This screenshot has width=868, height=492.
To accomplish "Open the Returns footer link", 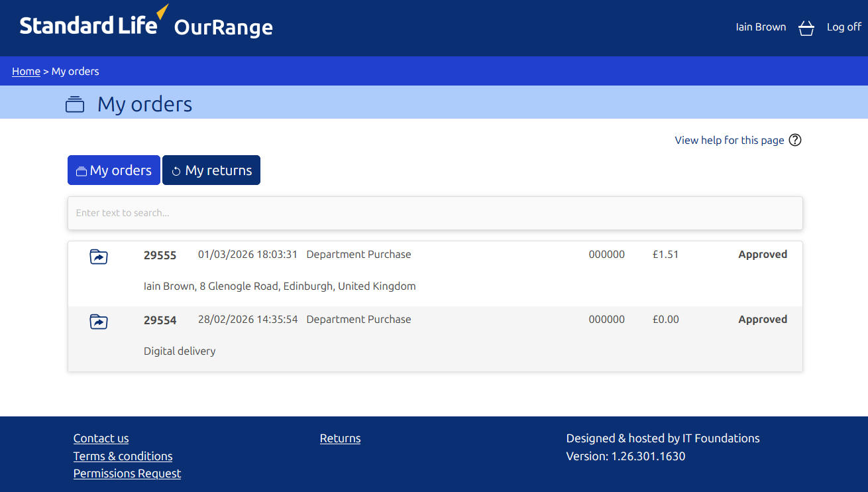I will [x=340, y=438].
